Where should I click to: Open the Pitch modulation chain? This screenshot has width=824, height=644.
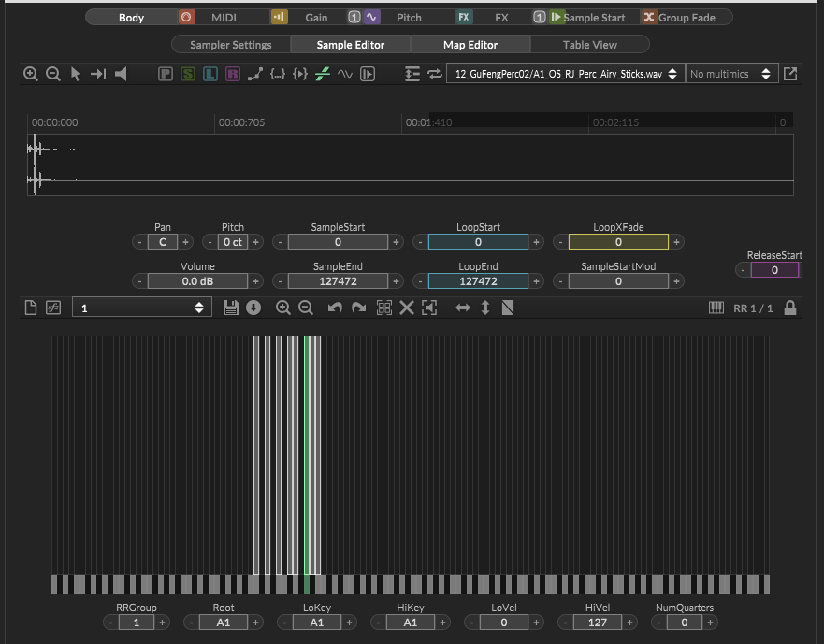click(409, 18)
